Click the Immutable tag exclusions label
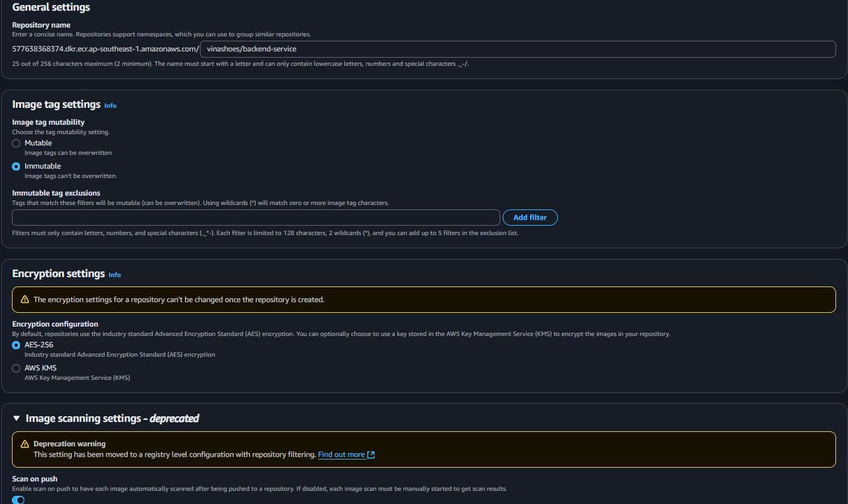 (56, 193)
